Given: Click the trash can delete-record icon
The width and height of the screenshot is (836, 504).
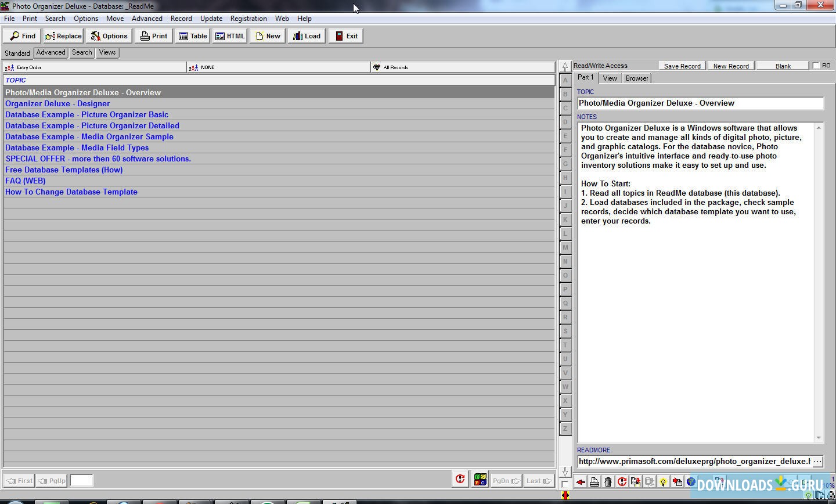Looking at the screenshot, I should [608, 482].
